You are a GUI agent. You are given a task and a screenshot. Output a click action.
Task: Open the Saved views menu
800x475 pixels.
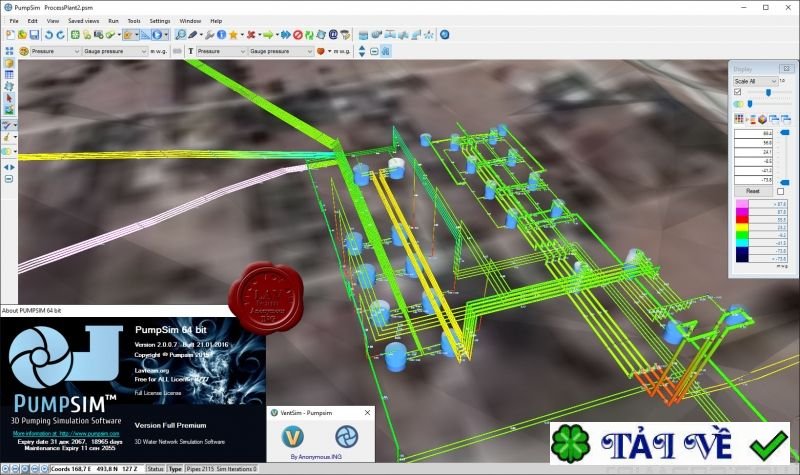[81, 20]
